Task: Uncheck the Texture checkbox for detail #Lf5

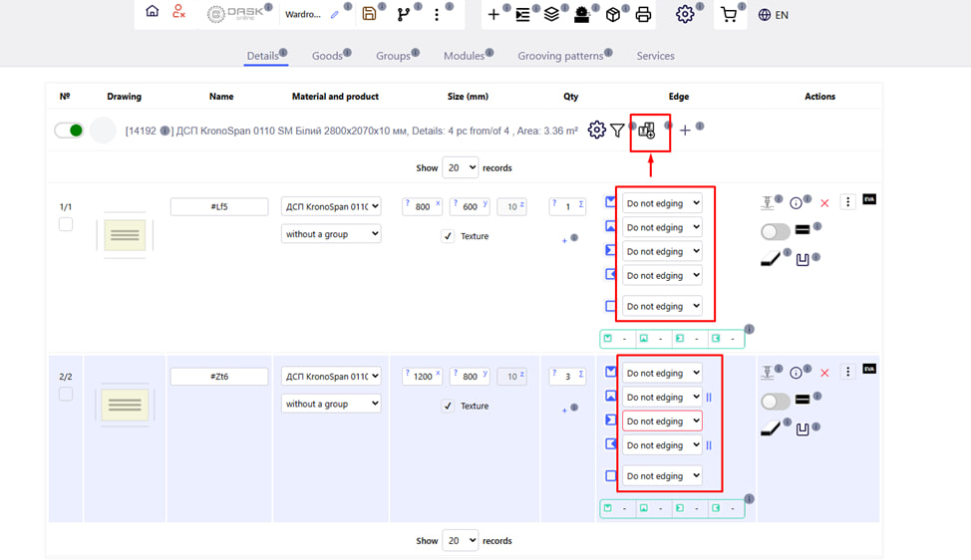Action: [448, 236]
